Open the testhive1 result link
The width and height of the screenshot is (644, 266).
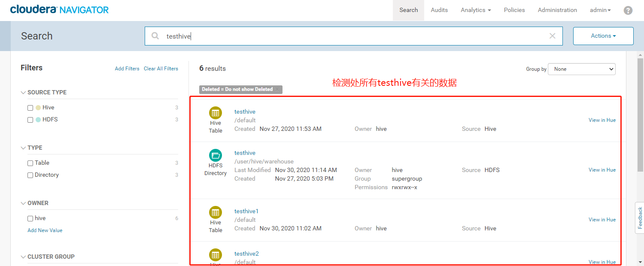(246, 211)
